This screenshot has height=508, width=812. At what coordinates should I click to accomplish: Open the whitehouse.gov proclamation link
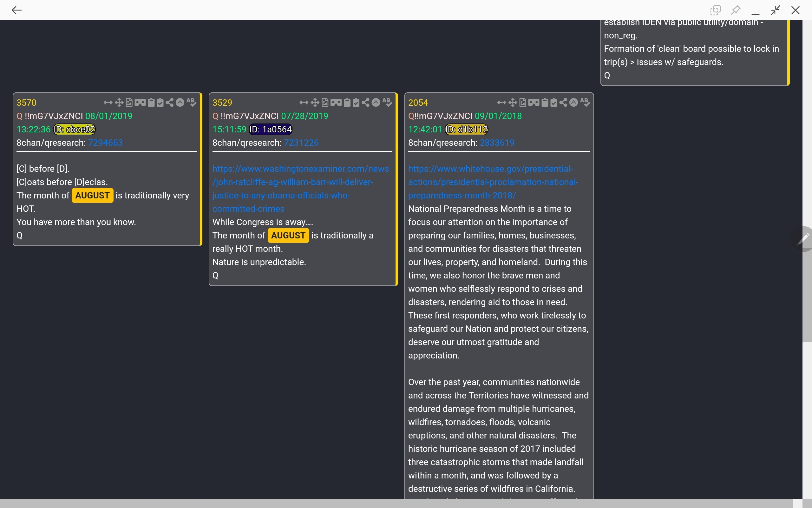click(493, 182)
